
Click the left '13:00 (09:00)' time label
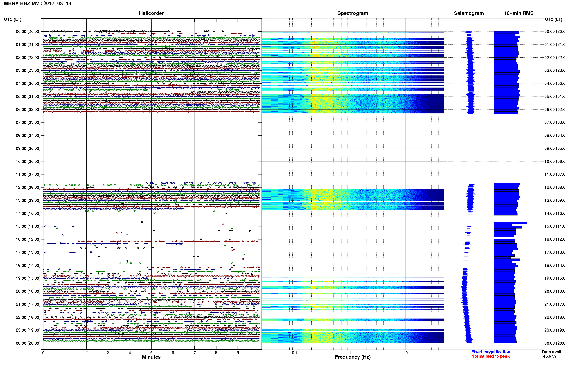click(28, 200)
